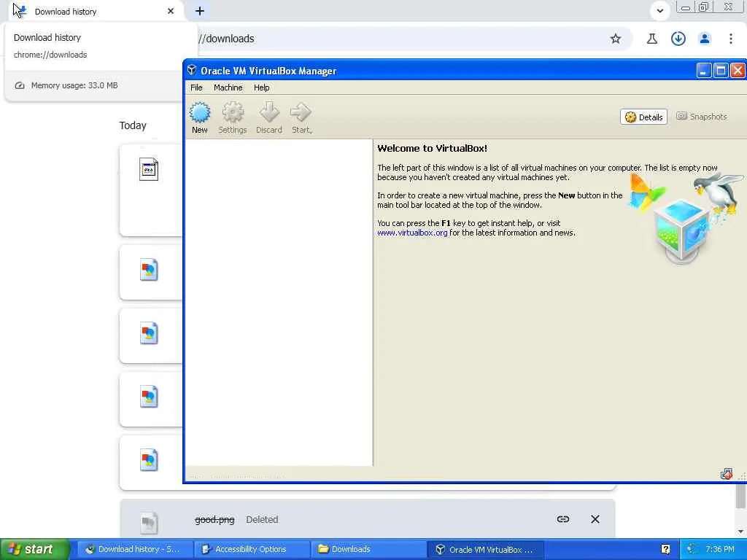
Task: Click the deleted good.png file icon
Action: (149, 523)
